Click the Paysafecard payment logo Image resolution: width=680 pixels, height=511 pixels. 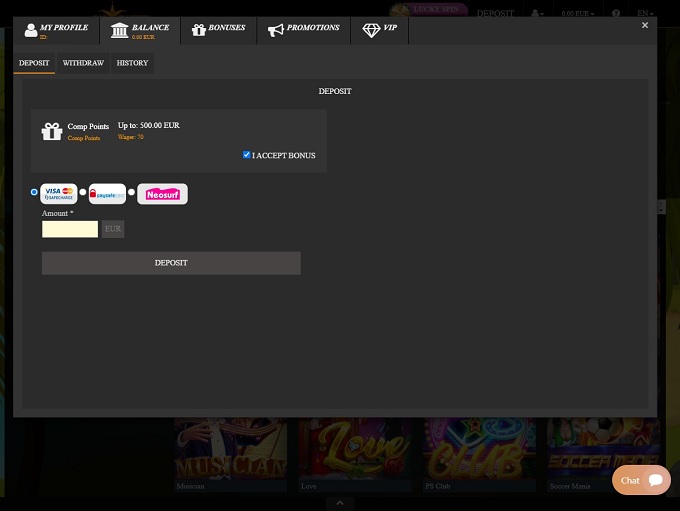pyautogui.click(x=108, y=194)
